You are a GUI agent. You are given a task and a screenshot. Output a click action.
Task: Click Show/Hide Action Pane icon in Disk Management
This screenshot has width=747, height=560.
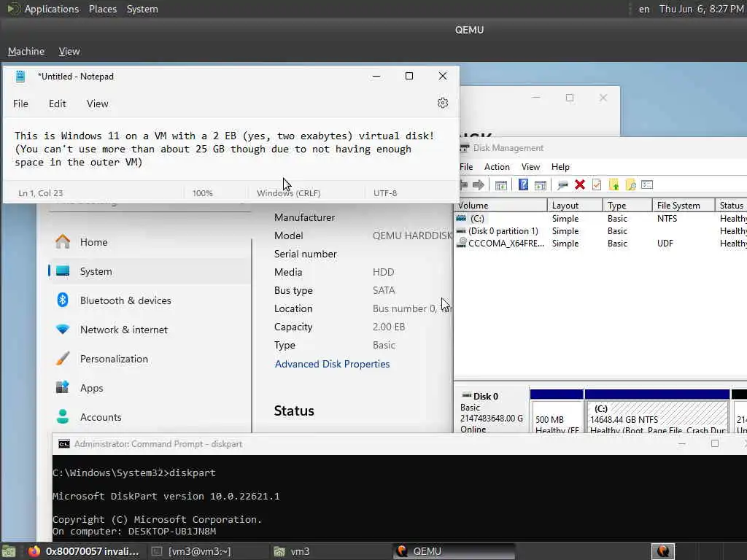pyautogui.click(x=541, y=185)
